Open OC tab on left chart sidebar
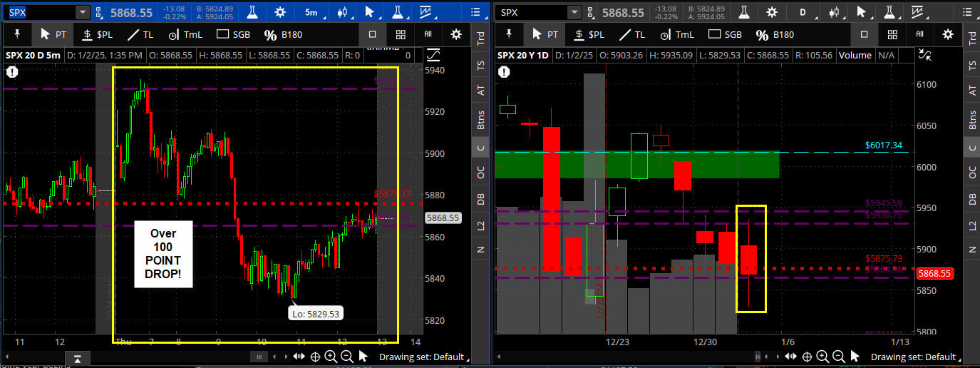Viewport: 980px width, 368px height. coord(480,172)
